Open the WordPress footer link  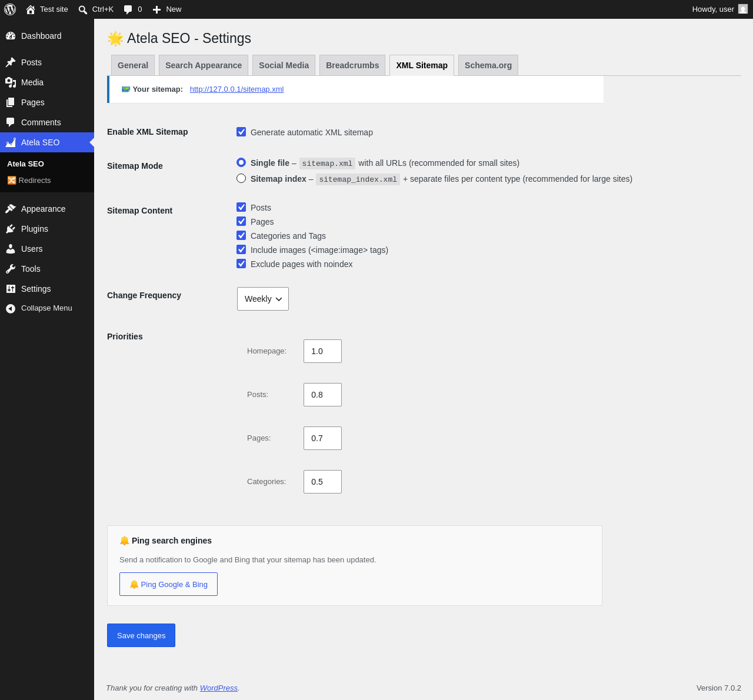tap(218, 688)
